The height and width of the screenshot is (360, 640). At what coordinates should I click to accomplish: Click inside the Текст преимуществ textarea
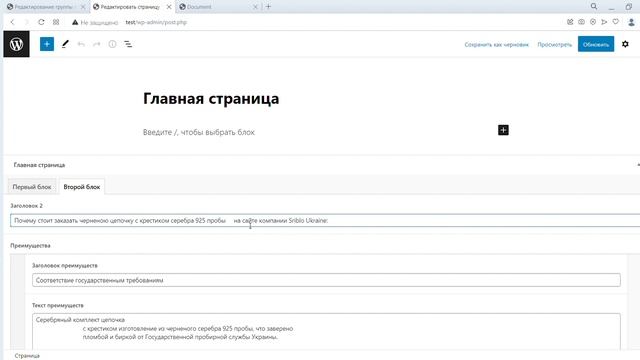coord(326,331)
